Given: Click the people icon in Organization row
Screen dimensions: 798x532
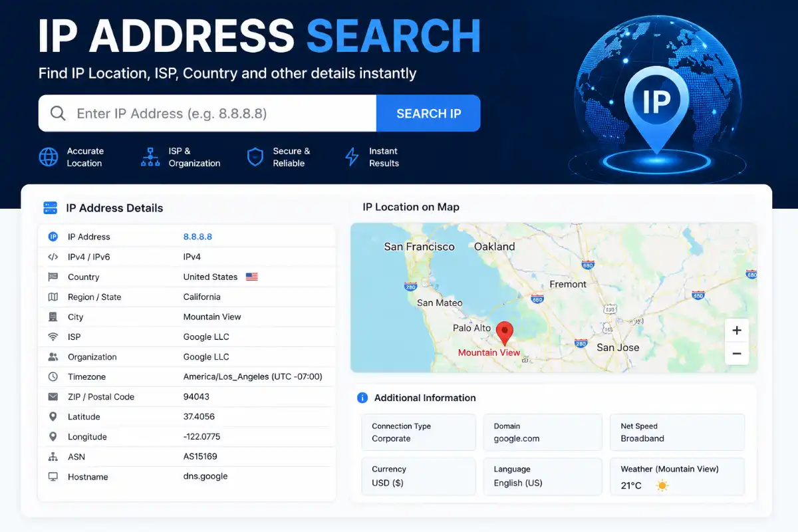Looking at the screenshot, I should pyautogui.click(x=53, y=356).
